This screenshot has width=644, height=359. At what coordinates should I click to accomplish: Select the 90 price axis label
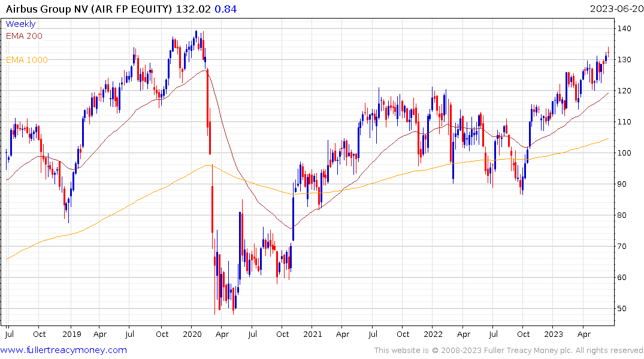click(622, 184)
